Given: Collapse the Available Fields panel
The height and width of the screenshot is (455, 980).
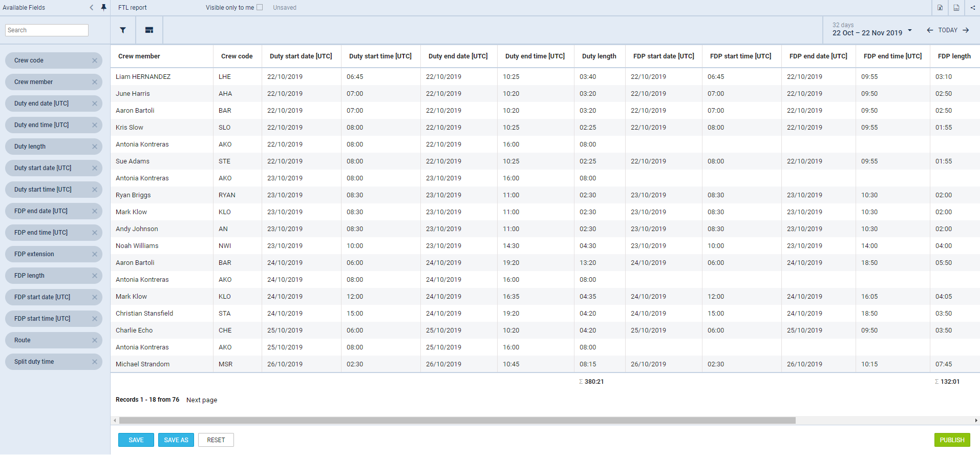Looking at the screenshot, I should [x=92, y=8].
